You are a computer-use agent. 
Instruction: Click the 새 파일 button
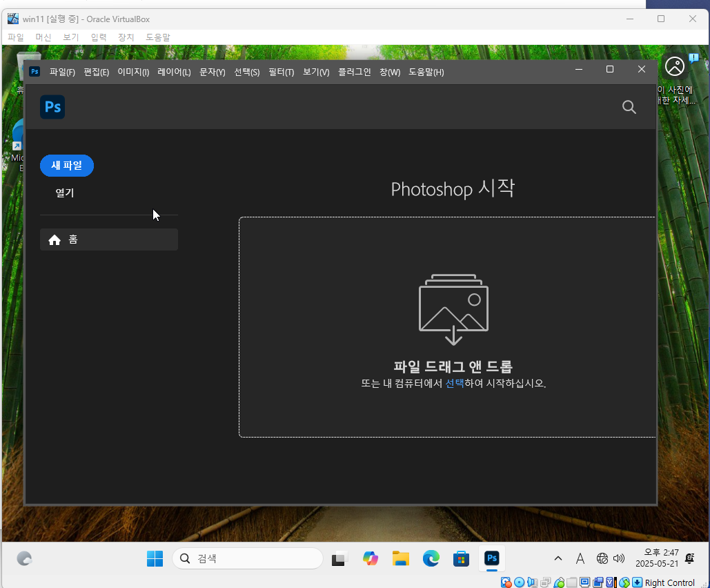67,166
